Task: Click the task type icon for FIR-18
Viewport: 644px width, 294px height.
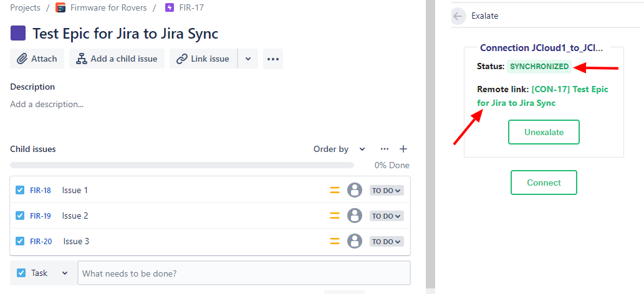Action: (x=20, y=191)
